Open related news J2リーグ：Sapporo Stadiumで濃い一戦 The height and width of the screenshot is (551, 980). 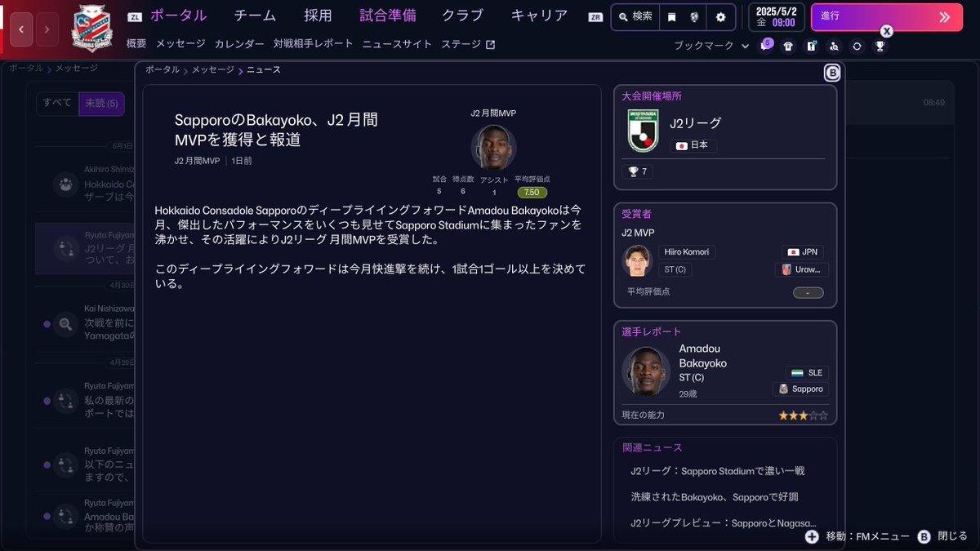(718, 471)
